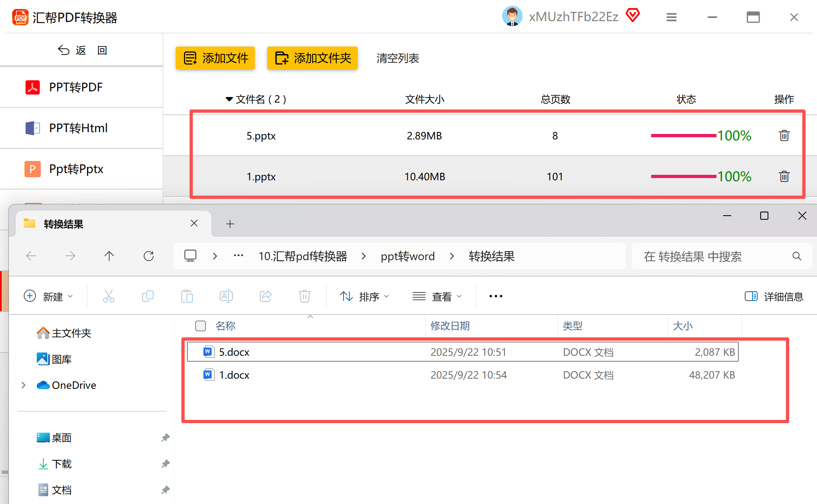Click the 5.pptx pink progress bar
Image resolution: width=817 pixels, height=504 pixels.
(x=683, y=136)
